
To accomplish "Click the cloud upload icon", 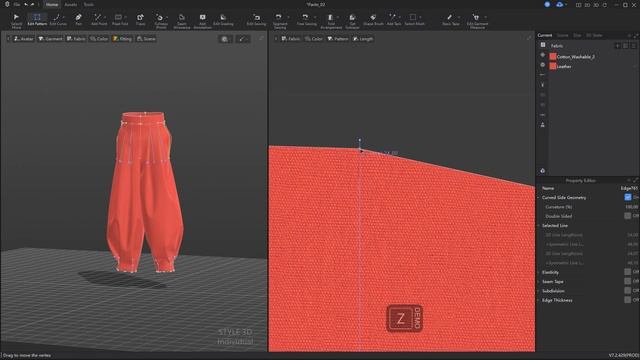I will point(560,4).
